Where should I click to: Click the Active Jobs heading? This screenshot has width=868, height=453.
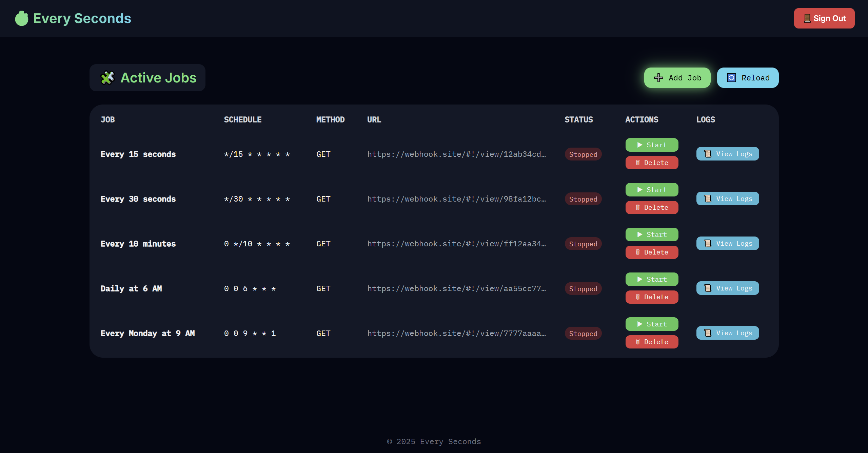[x=158, y=78]
